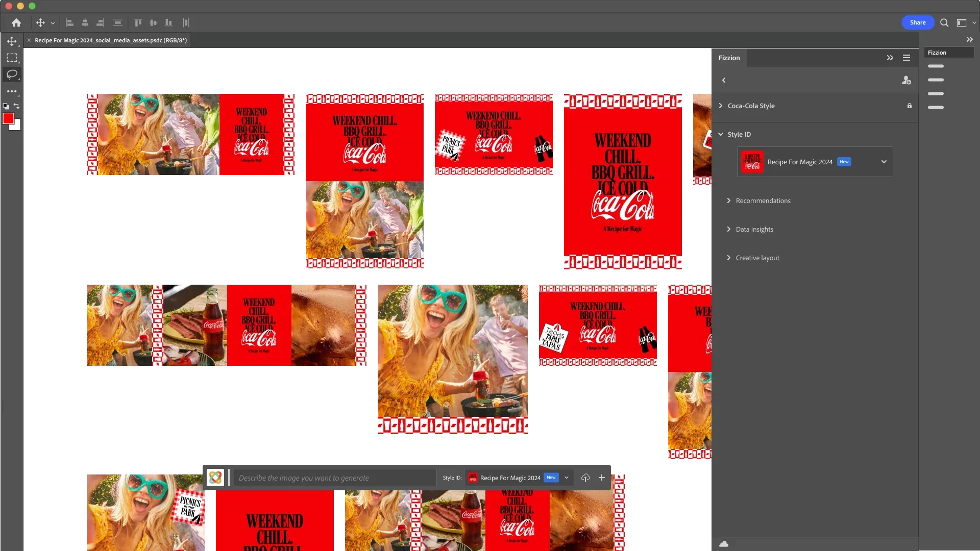Go to the Home screen icon

tap(16, 22)
